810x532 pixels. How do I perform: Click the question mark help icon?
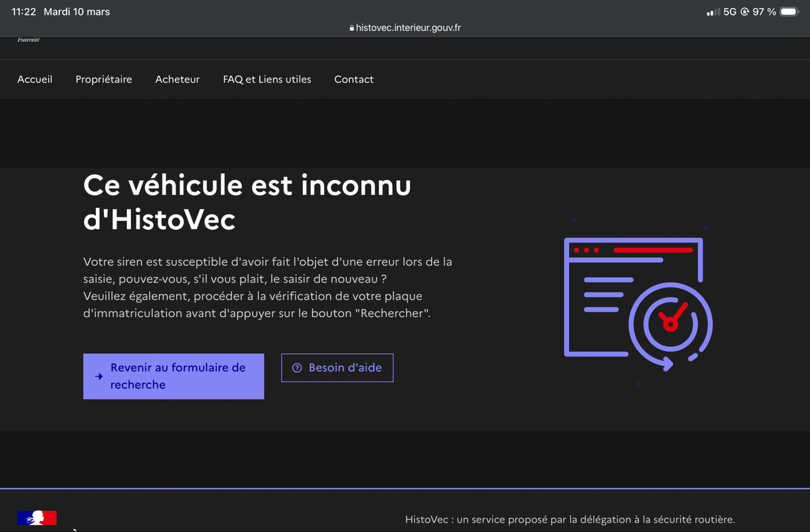click(296, 368)
